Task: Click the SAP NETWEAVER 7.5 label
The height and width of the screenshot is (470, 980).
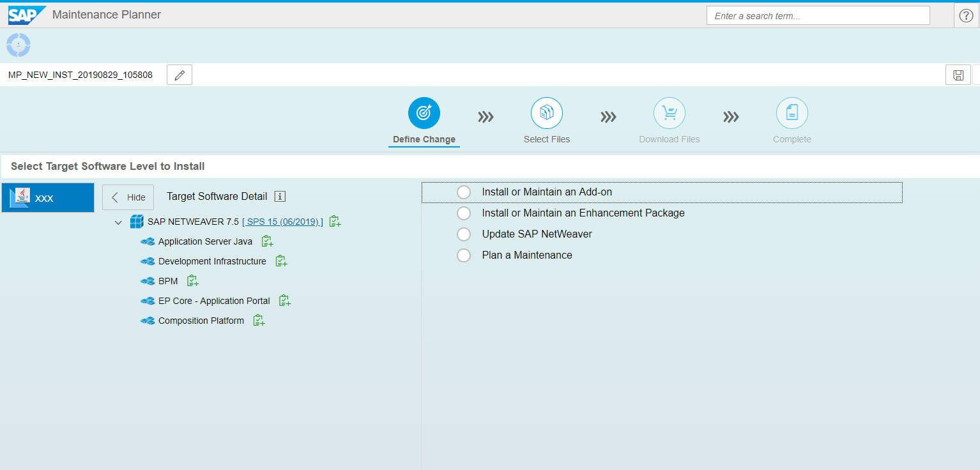Action: coord(193,222)
